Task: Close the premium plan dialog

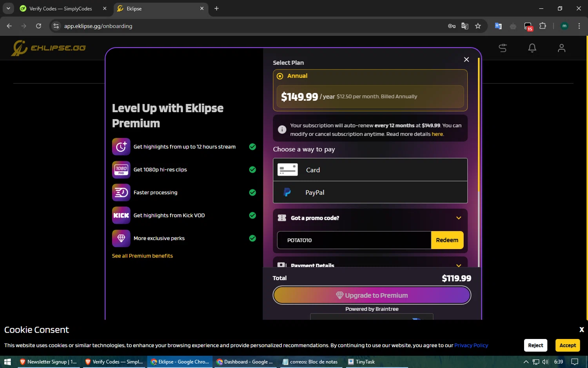Action: coord(466,59)
